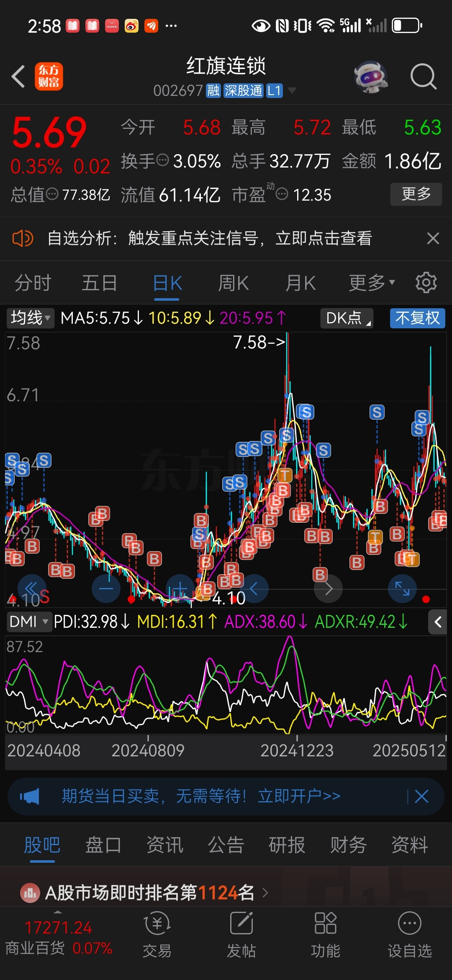Tap the Huawei app notification icon

[112, 26]
